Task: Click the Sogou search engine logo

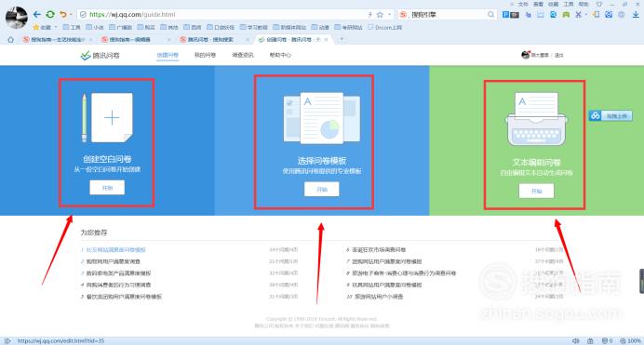Action: [403, 14]
